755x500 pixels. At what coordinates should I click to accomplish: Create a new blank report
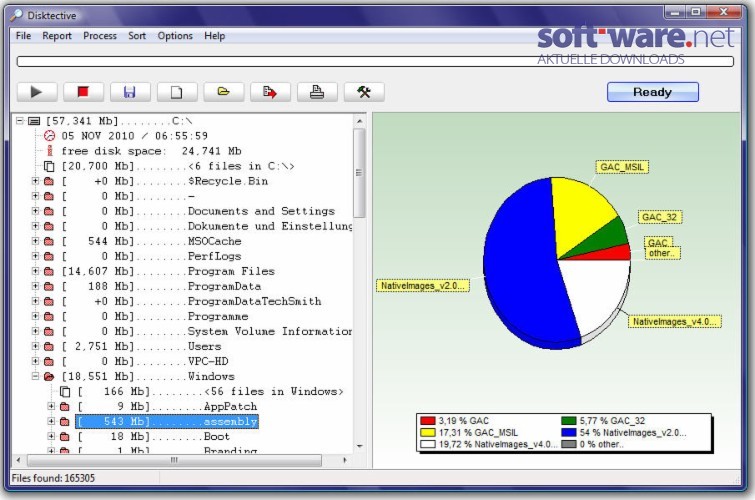[177, 92]
